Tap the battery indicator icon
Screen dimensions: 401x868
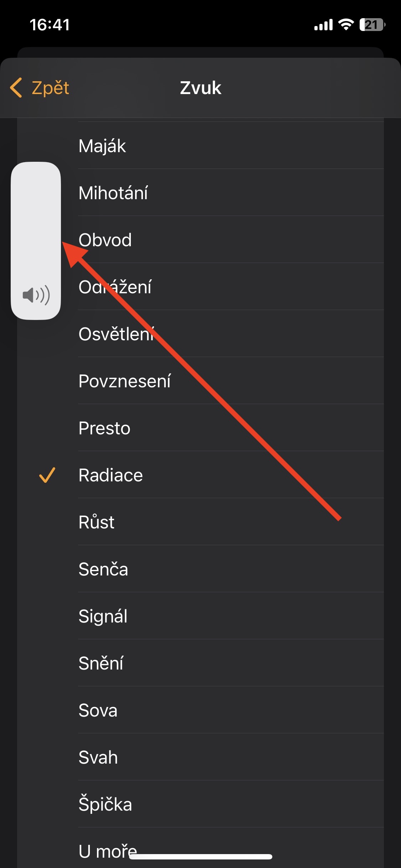372,25
